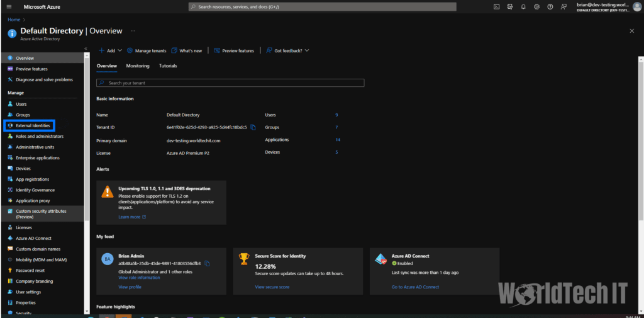644x318 pixels.
Task: Go to Home breadcrumb
Action: [x=14, y=20]
